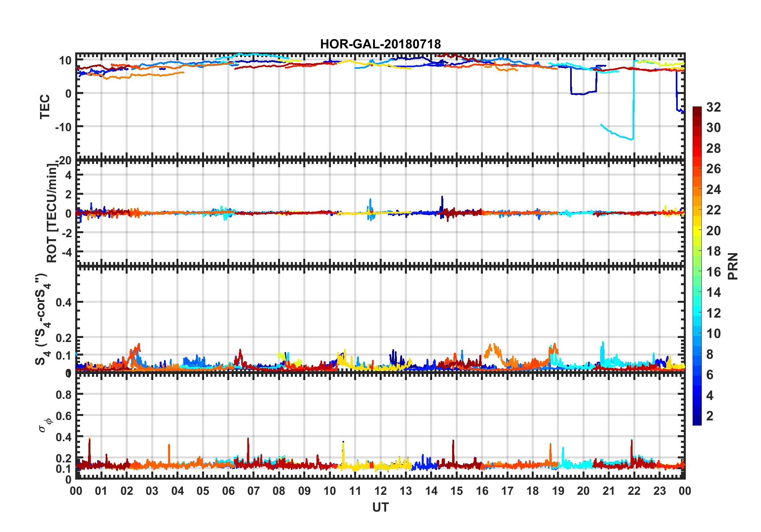Click colorbar tick label 32
Image resolution: width=761 pixels, height=532 pixels.
pyautogui.click(x=713, y=107)
